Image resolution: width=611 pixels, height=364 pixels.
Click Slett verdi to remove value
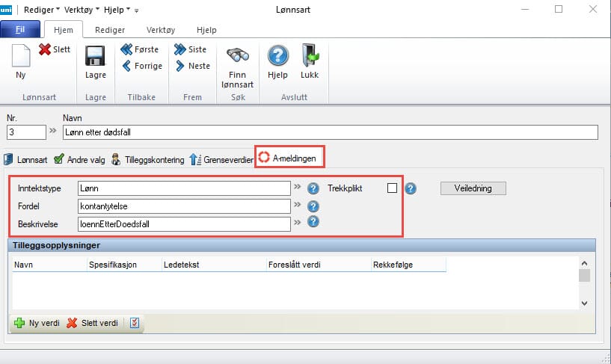pos(92,323)
